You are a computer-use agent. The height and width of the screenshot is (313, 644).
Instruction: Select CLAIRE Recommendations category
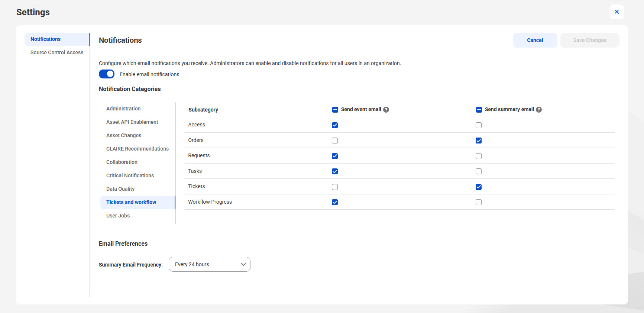point(137,149)
